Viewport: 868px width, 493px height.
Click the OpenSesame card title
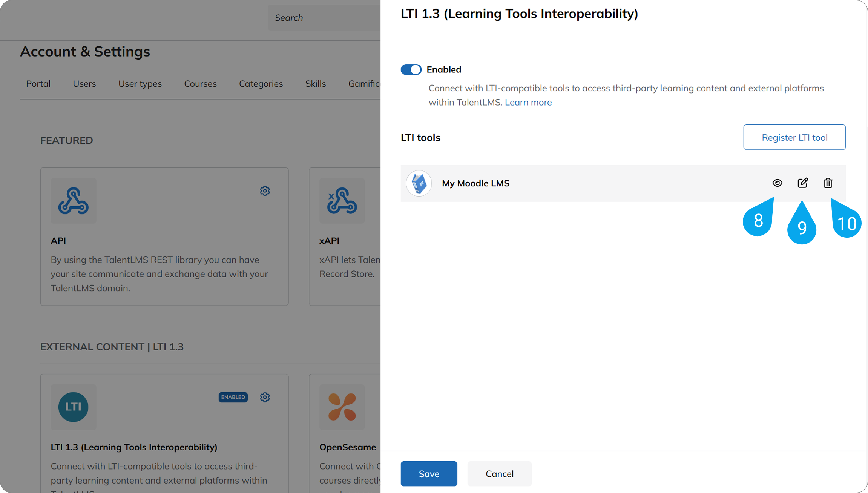point(348,447)
